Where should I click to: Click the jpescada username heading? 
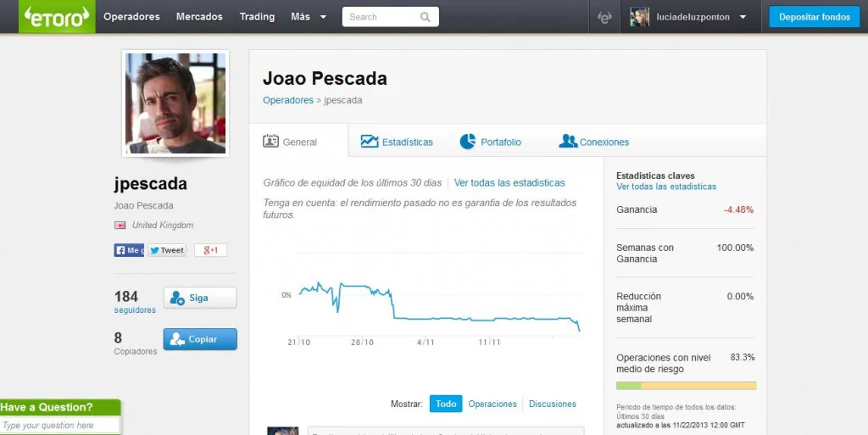pos(151,184)
